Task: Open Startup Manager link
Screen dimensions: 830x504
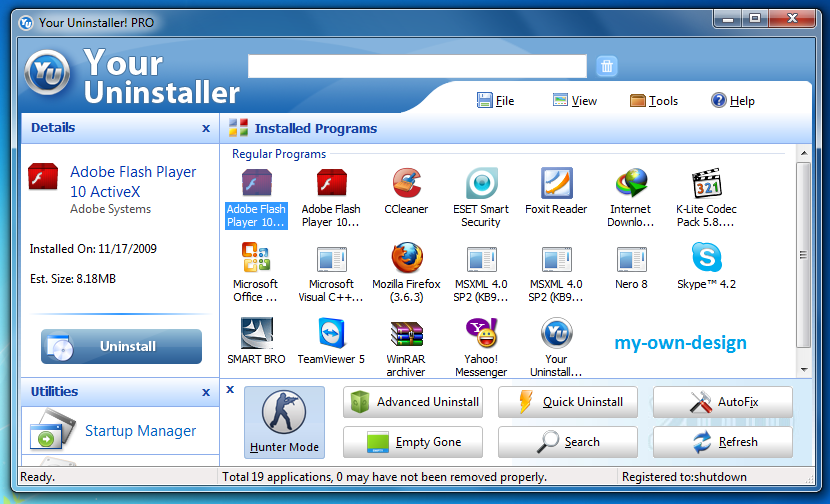Action: (x=140, y=431)
